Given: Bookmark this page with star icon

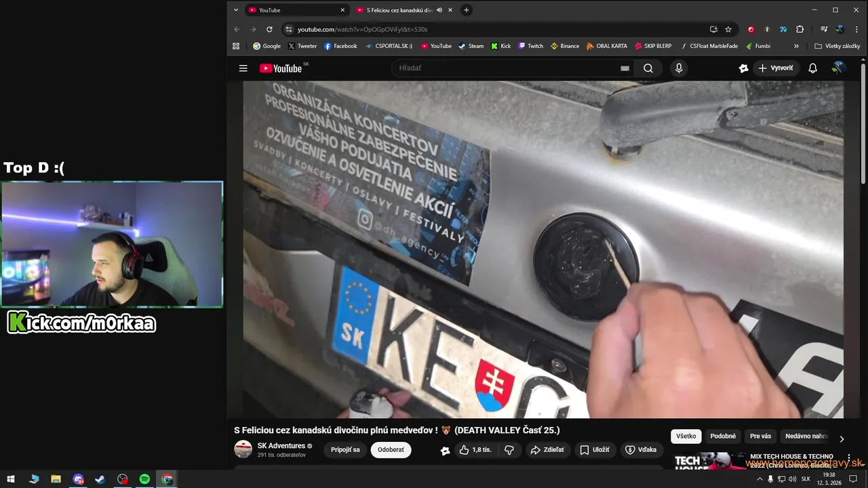Looking at the screenshot, I should (x=728, y=29).
